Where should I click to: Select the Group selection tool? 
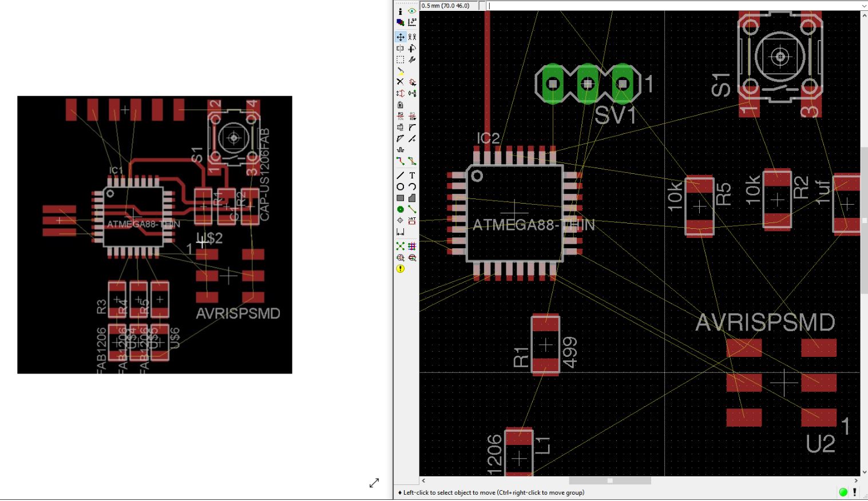click(400, 59)
